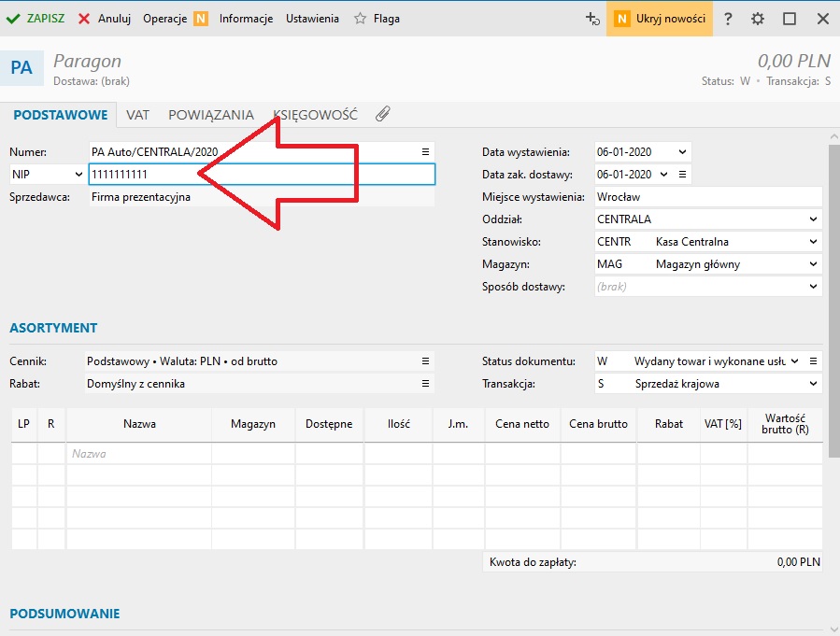Image resolution: width=840 pixels, height=636 pixels.
Task: Click the Rabat column header in table
Action: click(669, 424)
